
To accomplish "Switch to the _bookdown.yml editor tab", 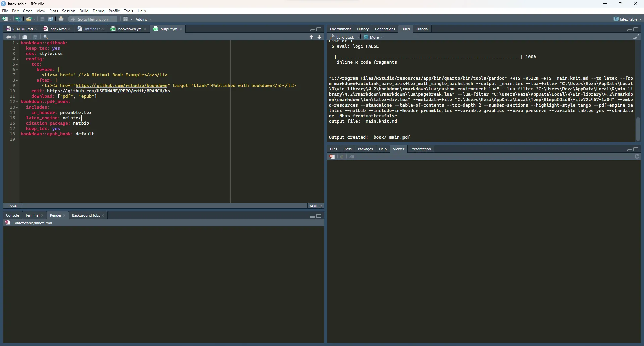I will click(x=129, y=29).
